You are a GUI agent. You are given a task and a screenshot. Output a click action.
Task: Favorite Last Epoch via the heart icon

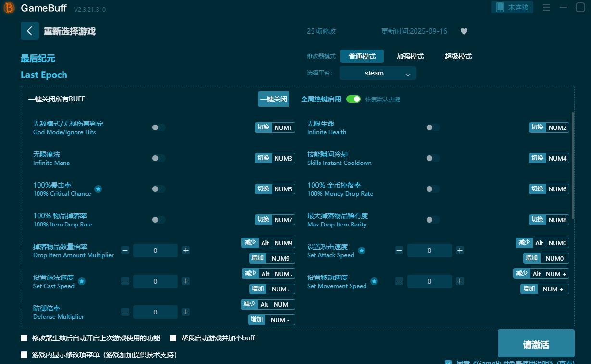coord(464,31)
